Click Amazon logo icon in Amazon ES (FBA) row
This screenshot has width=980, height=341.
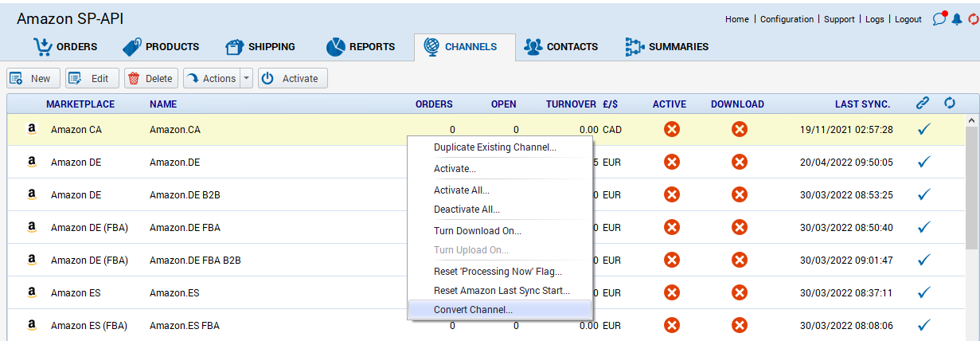tap(32, 325)
